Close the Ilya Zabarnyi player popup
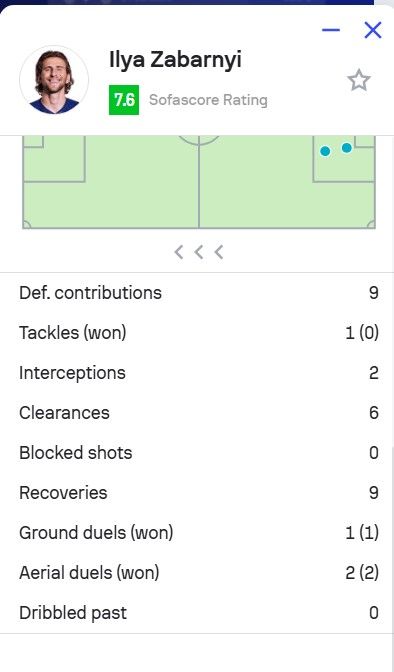The height and width of the screenshot is (672, 394). pos(373,30)
